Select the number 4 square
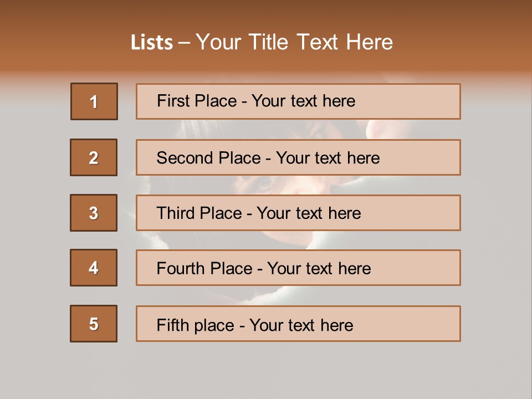This screenshot has height=399, width=532. pyautogui.click(x=94, y=268)
